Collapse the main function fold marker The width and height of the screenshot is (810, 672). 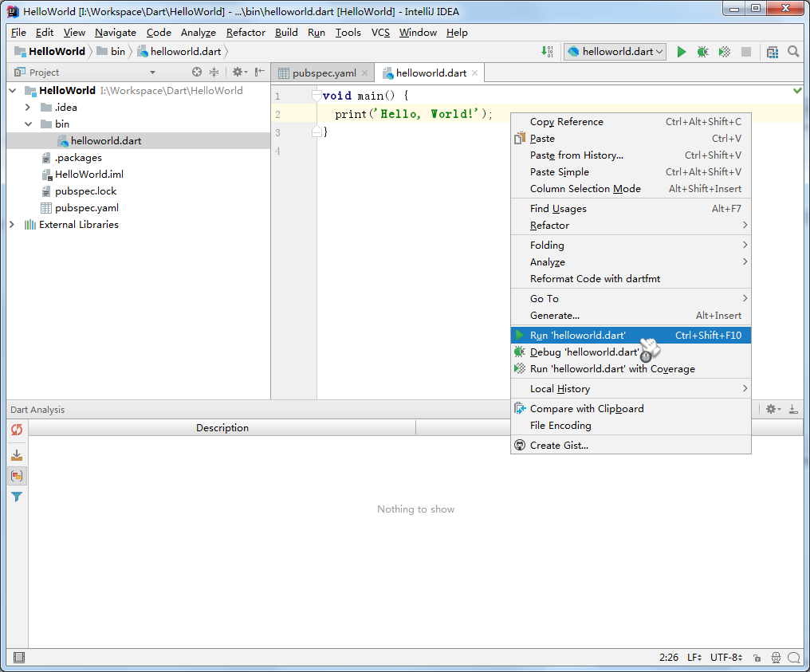[317, 95]
